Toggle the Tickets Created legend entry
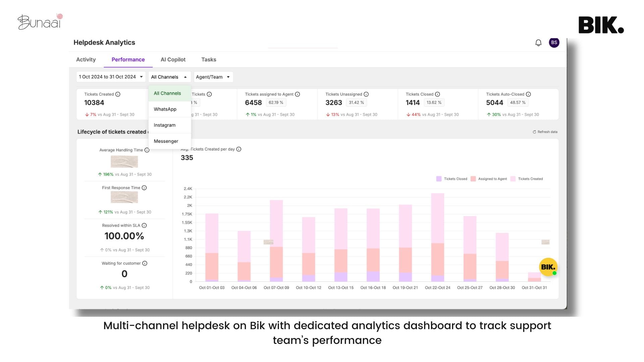The height and width of the screenshot is (362, 644). pos(531,179)
